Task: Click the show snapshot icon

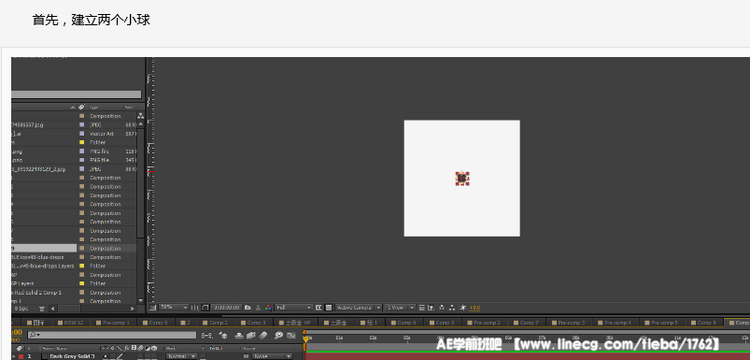Action: coord(258,307)
